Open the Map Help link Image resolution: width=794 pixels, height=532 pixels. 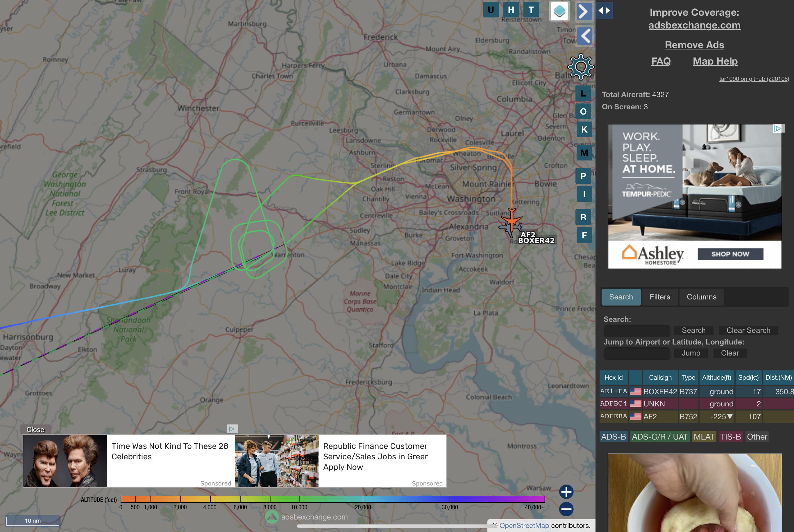tap(715, 61)
